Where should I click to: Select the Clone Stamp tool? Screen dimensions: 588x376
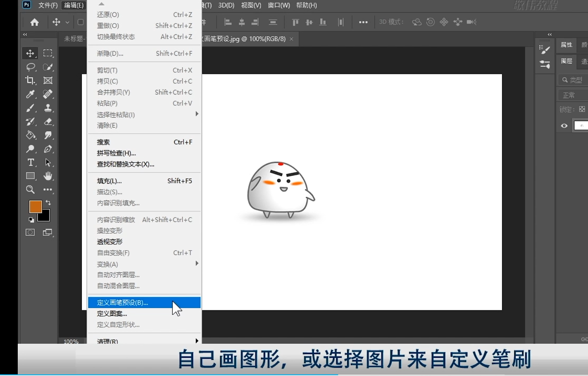pos(48,108)
